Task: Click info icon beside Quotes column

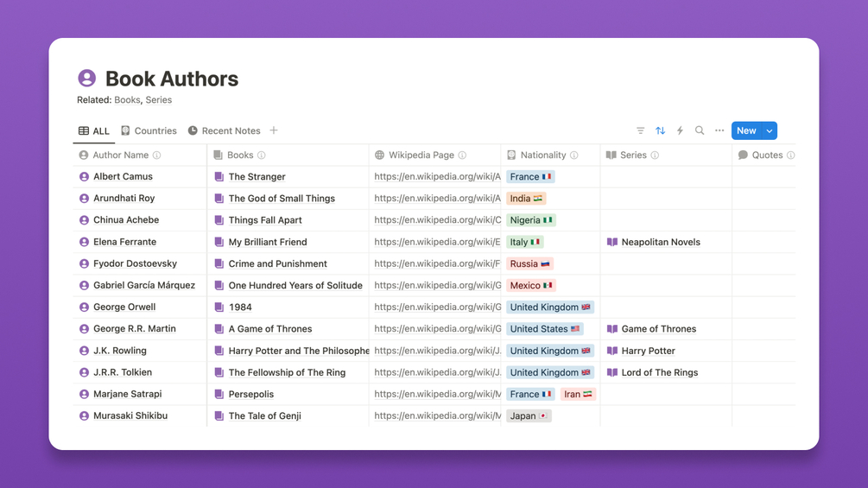Action: click(x=790, y=155)
